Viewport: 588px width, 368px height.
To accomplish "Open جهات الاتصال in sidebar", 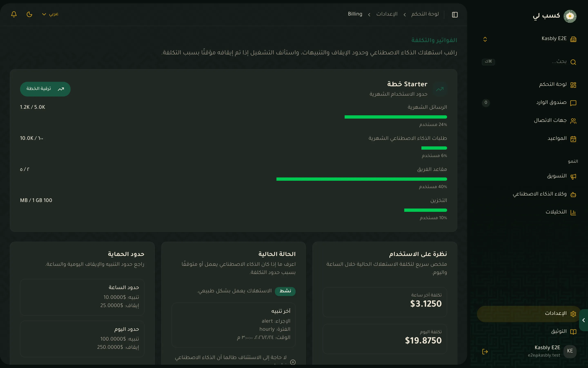I will click(x=530, y=121).
